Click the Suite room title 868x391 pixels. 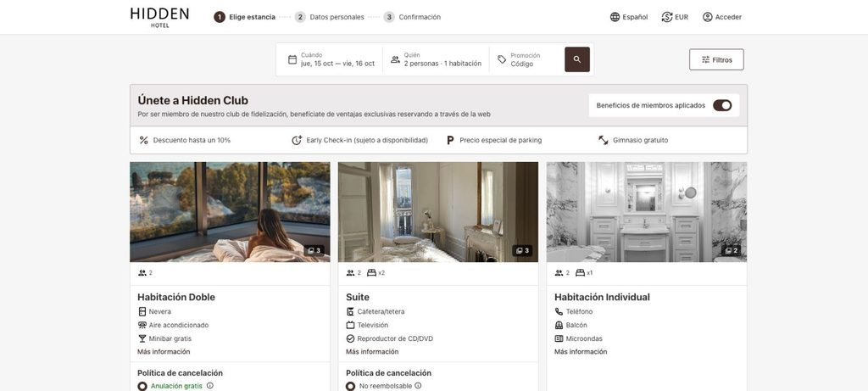(358, 298)
